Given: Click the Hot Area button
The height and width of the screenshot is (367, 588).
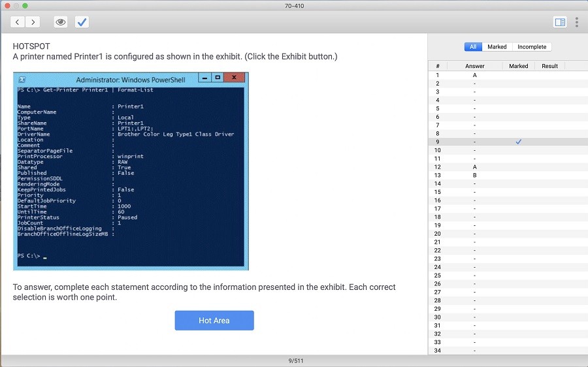Looking at the screenshot, I should (x=214, y=321).
